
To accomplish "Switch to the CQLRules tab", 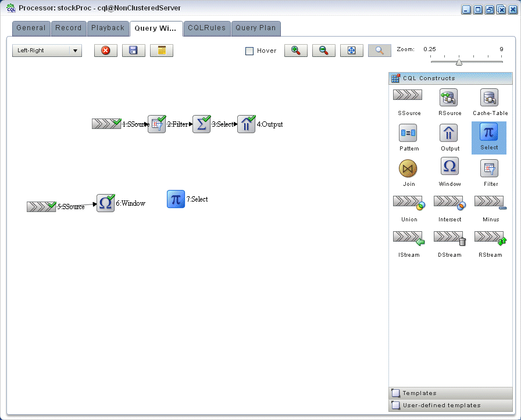I will 206,28.
